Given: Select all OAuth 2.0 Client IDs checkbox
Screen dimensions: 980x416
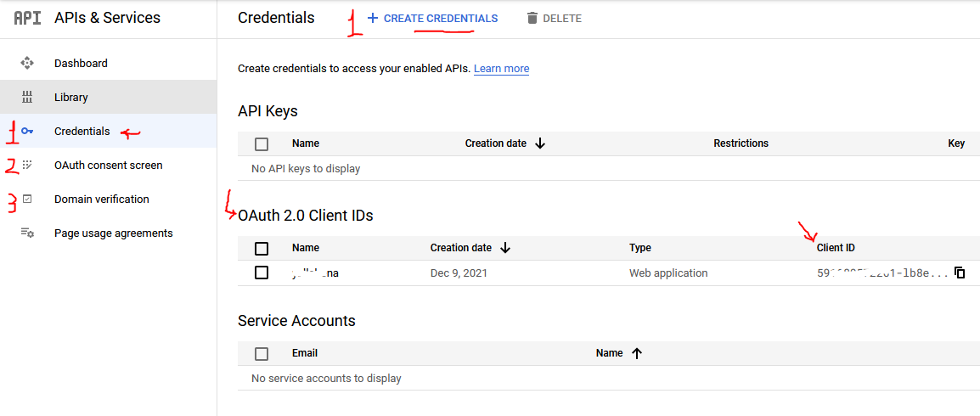Looking at the screenshot, I should 262,249.
